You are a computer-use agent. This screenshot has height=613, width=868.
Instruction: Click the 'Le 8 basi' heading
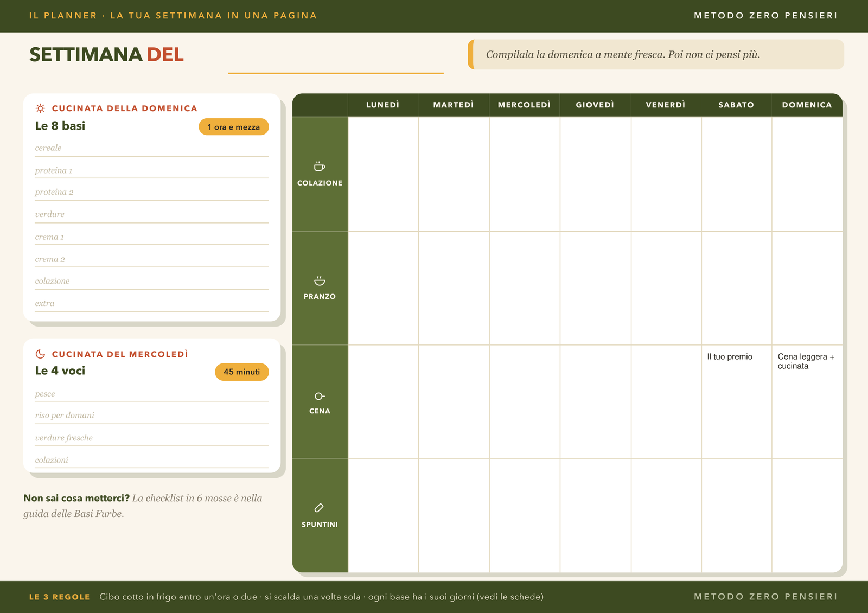tap(60, 126)
